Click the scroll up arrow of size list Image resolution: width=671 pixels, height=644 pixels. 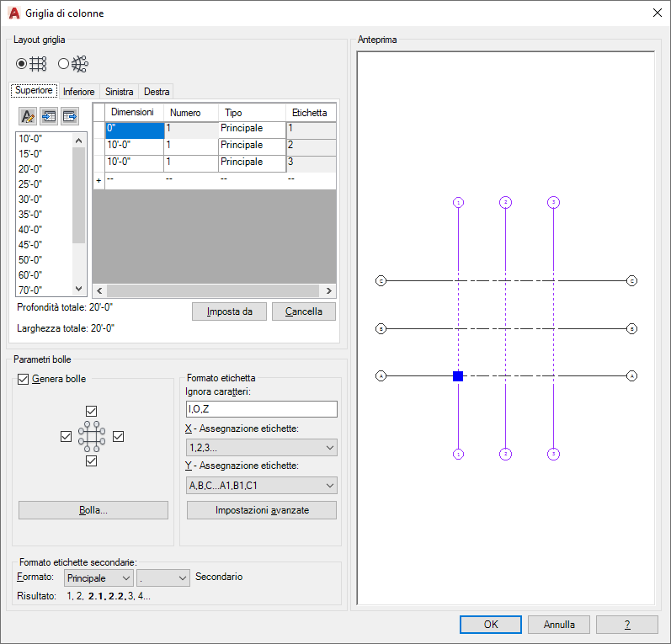click(79, 141)
